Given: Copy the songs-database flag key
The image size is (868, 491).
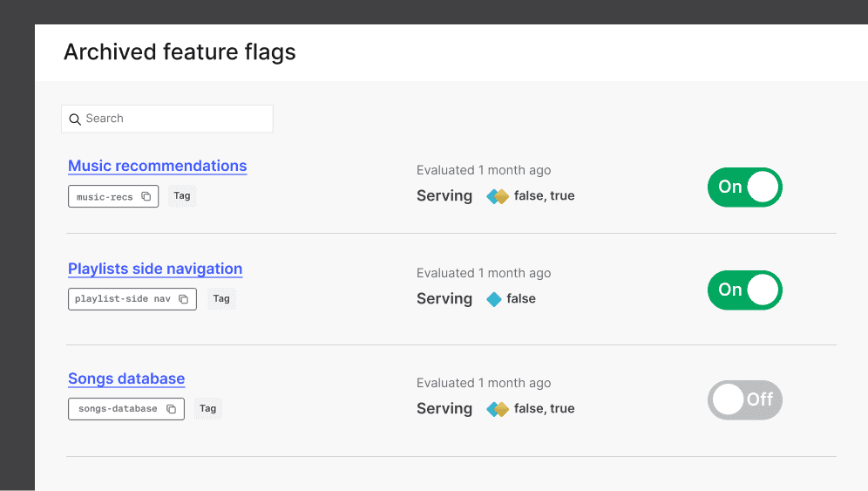Looking at the screenshot, I should point(172,409).
